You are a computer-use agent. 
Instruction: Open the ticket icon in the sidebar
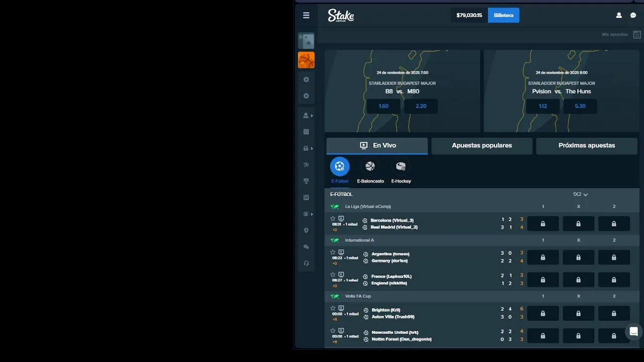306,132
